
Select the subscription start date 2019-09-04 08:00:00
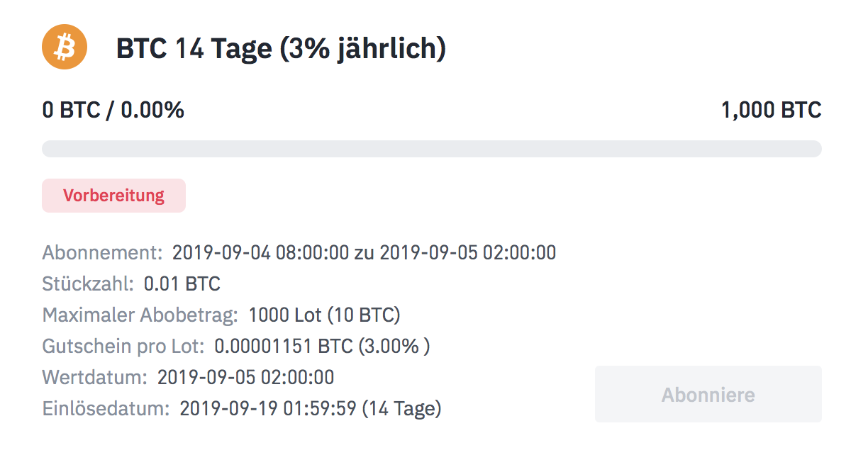point(260,252)
